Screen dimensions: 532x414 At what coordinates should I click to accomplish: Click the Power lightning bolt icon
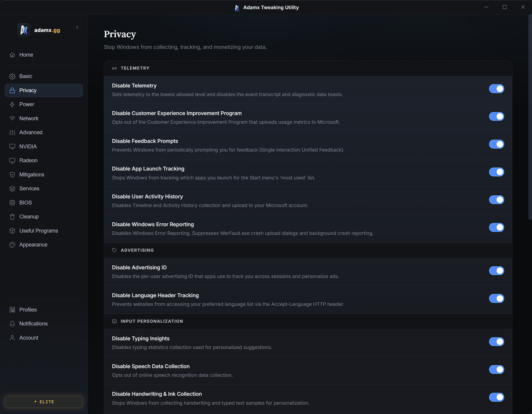pos(12,104)
